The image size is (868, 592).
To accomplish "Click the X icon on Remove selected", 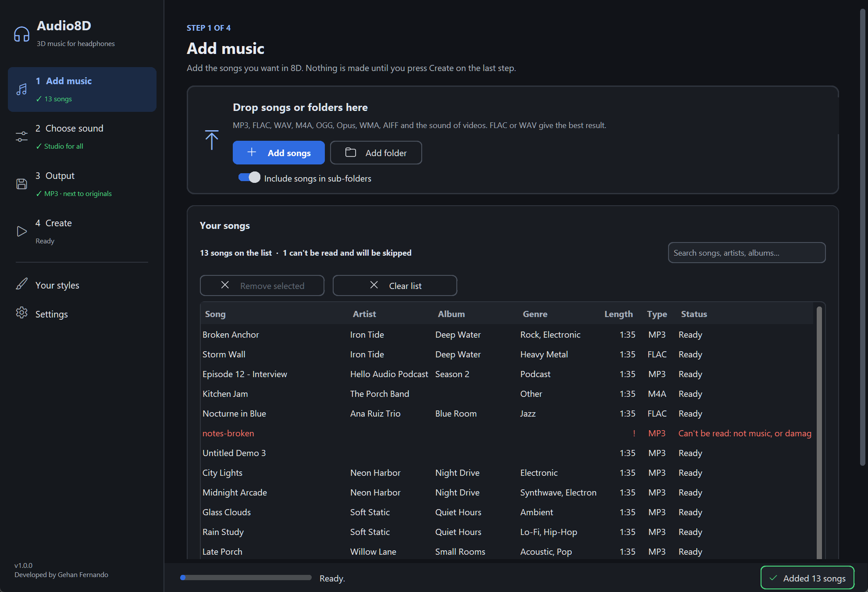I will coord(225,285).
